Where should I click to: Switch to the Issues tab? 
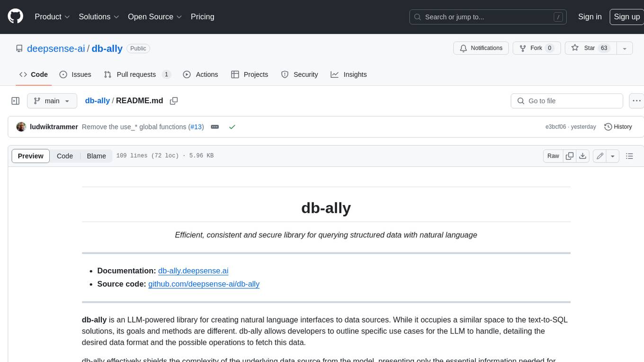click(x=75, y=74)
